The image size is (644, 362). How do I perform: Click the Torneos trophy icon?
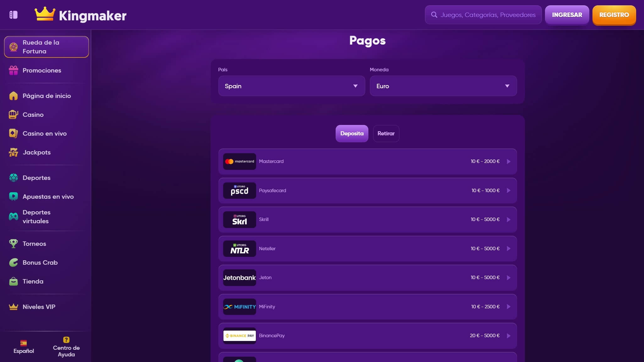point(14,244)
